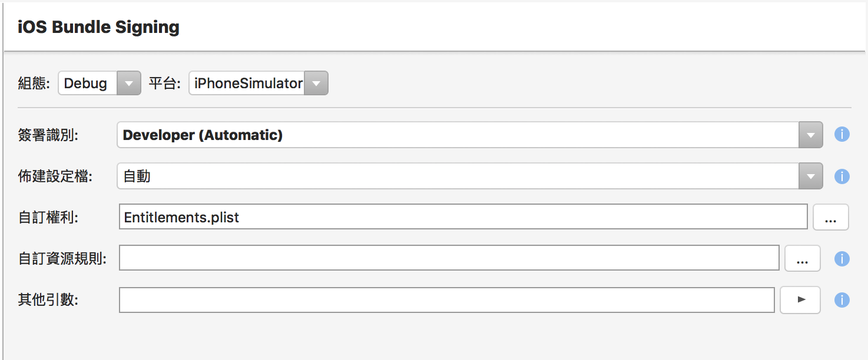
Task: Show info for 簽署識別 signing identity
Action: click(x=842, y=135)
